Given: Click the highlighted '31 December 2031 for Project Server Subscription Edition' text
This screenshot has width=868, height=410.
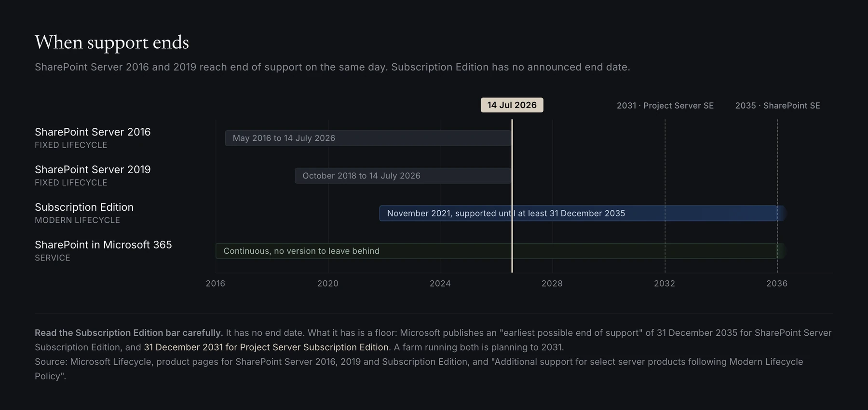Looking at the screenshot, I should (266, 347).
